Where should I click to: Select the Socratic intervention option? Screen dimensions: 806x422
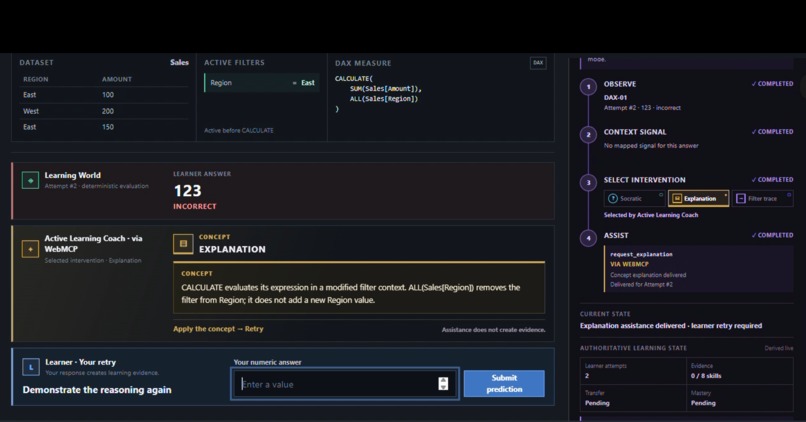pos(634,198)
